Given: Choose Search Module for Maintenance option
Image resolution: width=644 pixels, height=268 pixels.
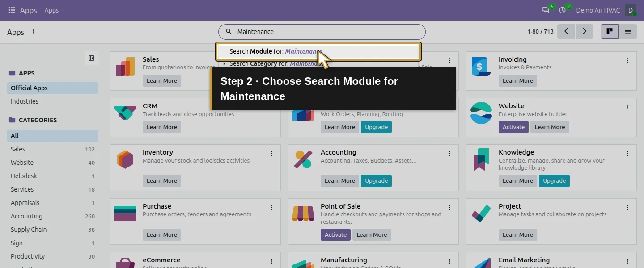Looking at the screenshot, I should tap(318, 51).
